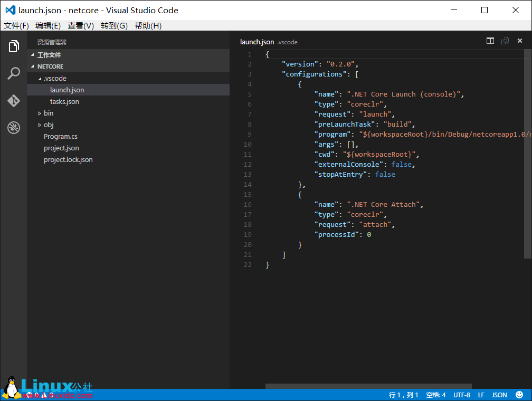Change language mode via JSON
Viewport: 532px width, 401px height.
(x=499, y=395)
